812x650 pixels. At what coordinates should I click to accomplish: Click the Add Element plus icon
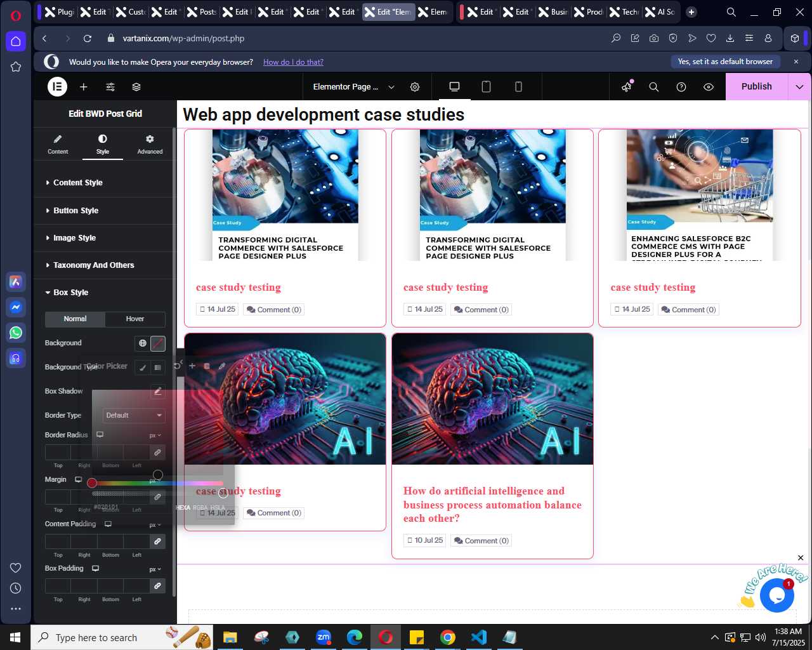coord(84,87)
